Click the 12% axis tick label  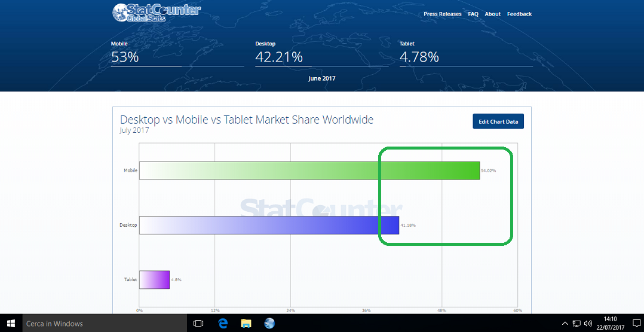click(x=215, y=310)
